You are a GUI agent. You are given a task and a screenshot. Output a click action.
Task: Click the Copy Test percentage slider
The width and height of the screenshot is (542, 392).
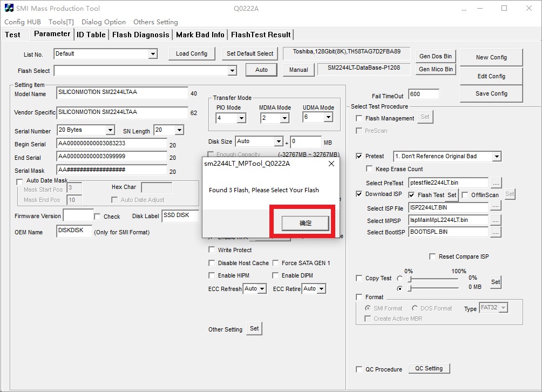click(x=433, y=279)
